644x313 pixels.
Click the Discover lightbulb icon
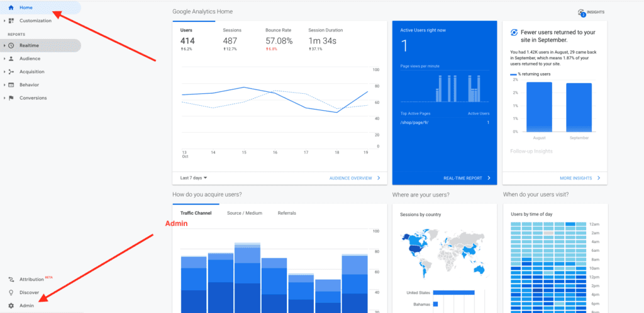click(11, 292)
